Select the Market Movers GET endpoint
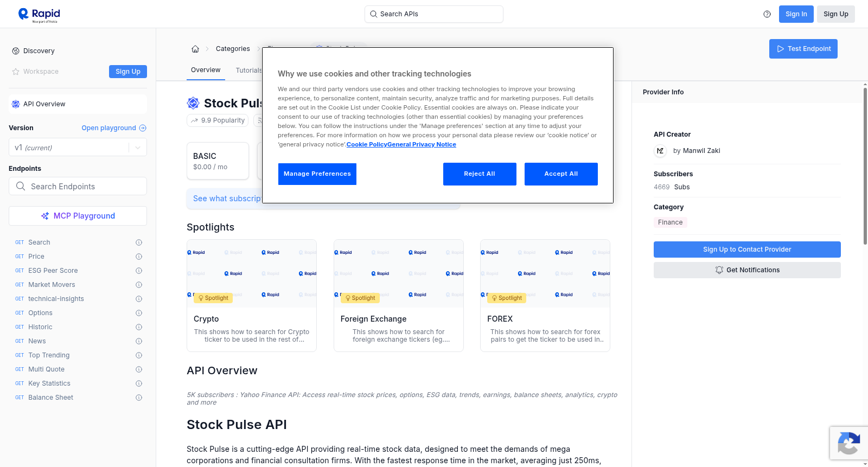This screenshot has height=467, width=868. click(x=52, y=285)
